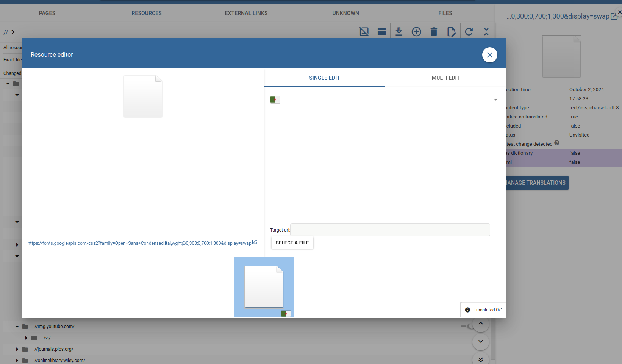Screen dimensions: 622x364
Task: Click the refresh toolbar icon
Action: tap(469, 32)
